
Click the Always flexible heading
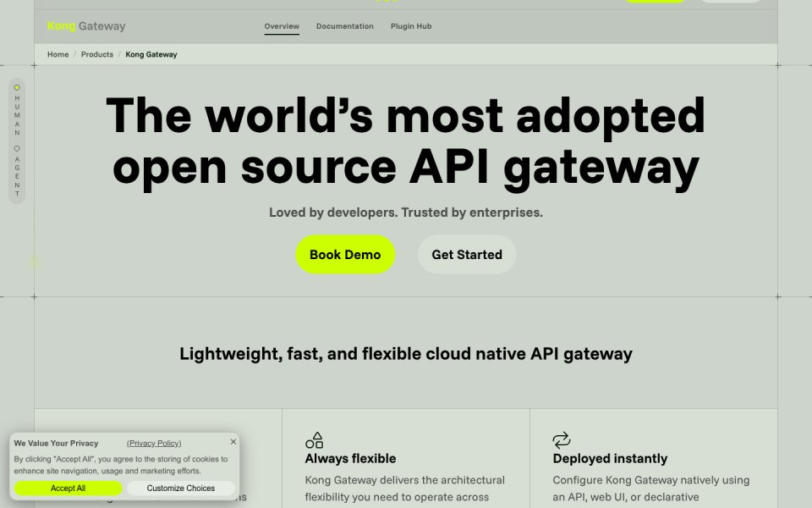click(x=350, y=459)
